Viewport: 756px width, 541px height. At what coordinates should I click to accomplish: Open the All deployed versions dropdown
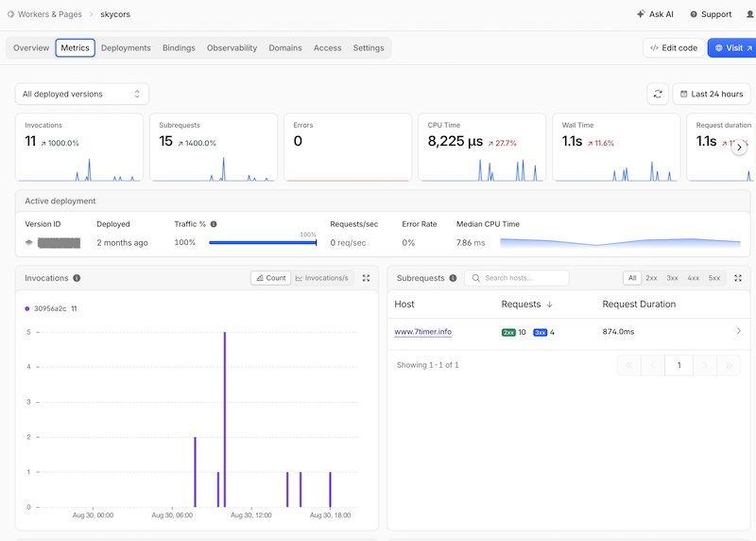click(82, 95)
